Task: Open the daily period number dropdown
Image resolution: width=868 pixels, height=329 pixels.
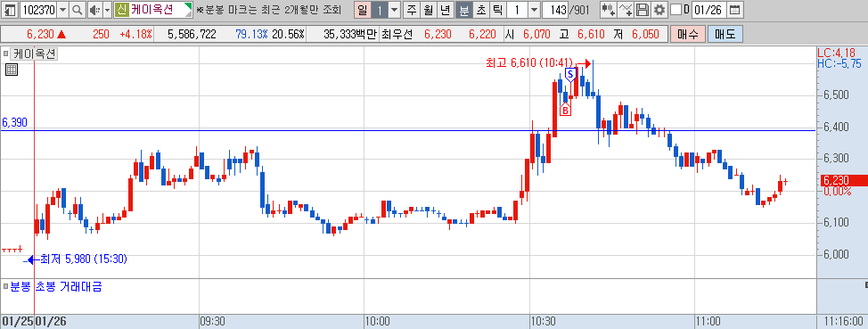Action: [x=394, y=10]
